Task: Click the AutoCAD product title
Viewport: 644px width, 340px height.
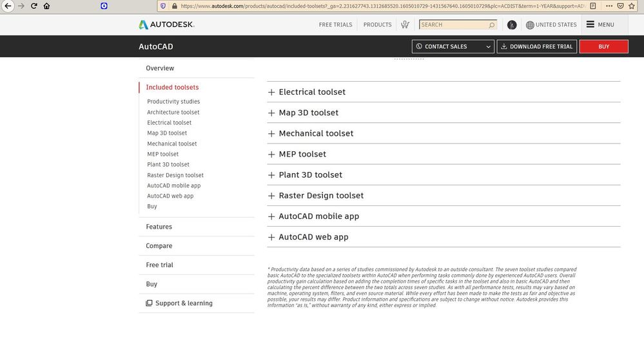Action: pyautogui.click(x=155, y=46)
